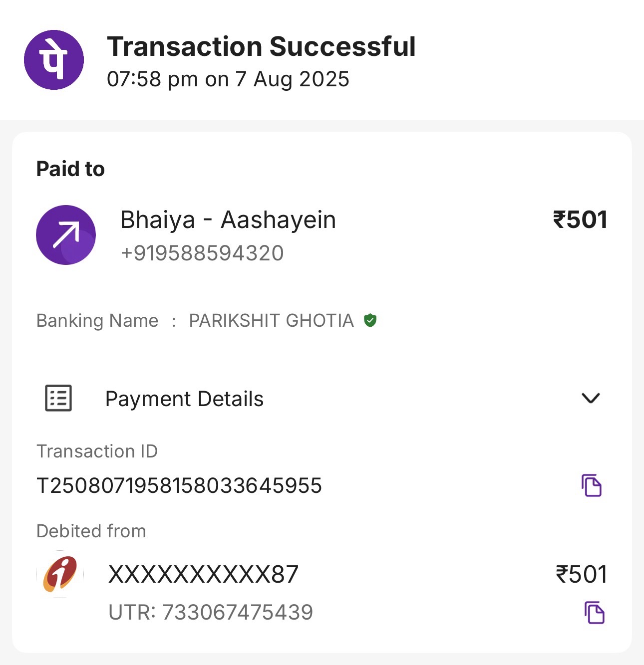Tap the ICICI bank logo
Viewport: 644px width, 665px height.
click(x=60, y=574)
